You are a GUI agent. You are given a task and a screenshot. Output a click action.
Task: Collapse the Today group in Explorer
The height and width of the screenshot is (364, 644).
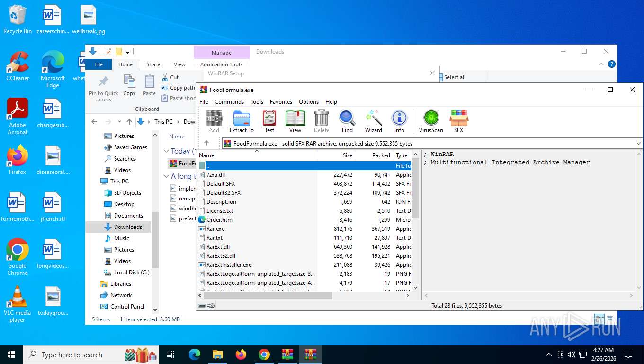(166, 151)
